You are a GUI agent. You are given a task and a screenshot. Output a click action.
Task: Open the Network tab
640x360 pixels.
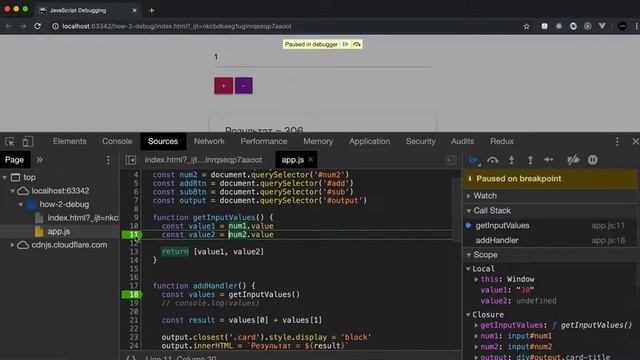(x=209, y=141)
